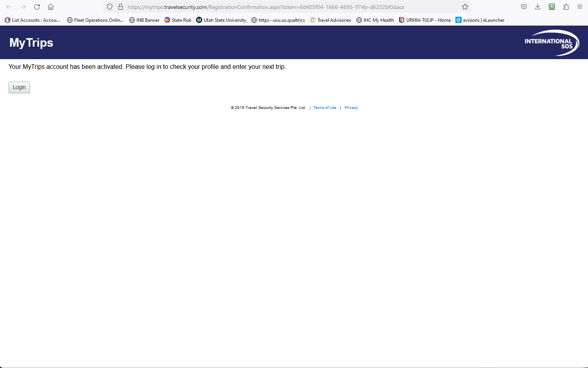Click the padlock site security icon

pos(121,7)
